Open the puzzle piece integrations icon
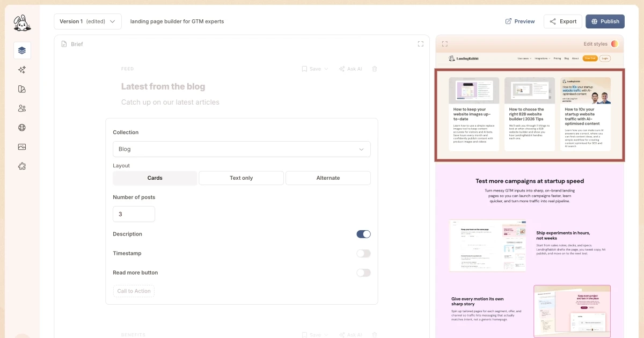 point(22,166)
